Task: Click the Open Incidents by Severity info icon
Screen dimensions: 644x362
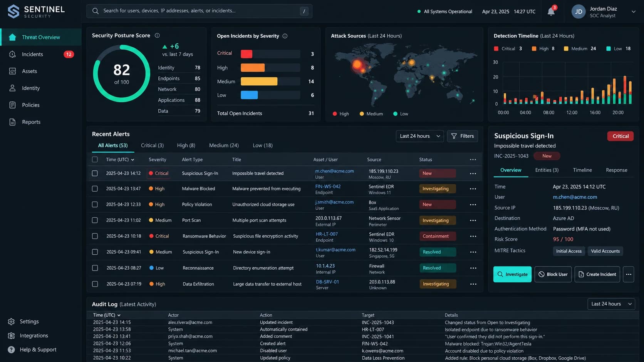Action: 285,36
